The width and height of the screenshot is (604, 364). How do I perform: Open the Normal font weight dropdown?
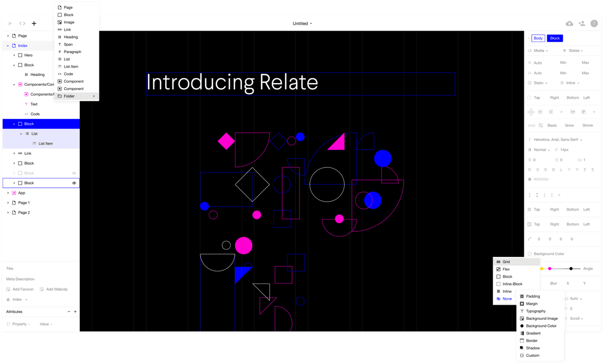(542, 150)
